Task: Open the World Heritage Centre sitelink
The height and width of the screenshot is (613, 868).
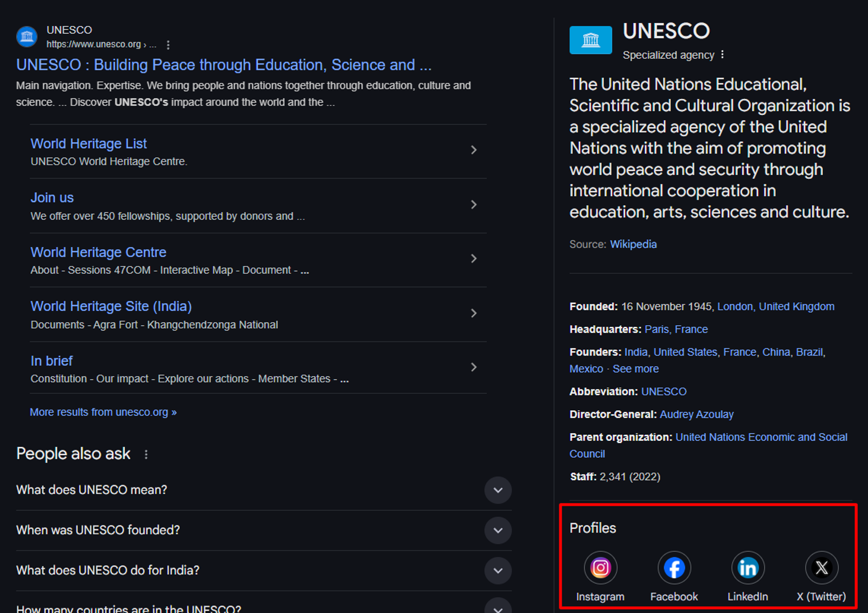Action: coord(98,252)
